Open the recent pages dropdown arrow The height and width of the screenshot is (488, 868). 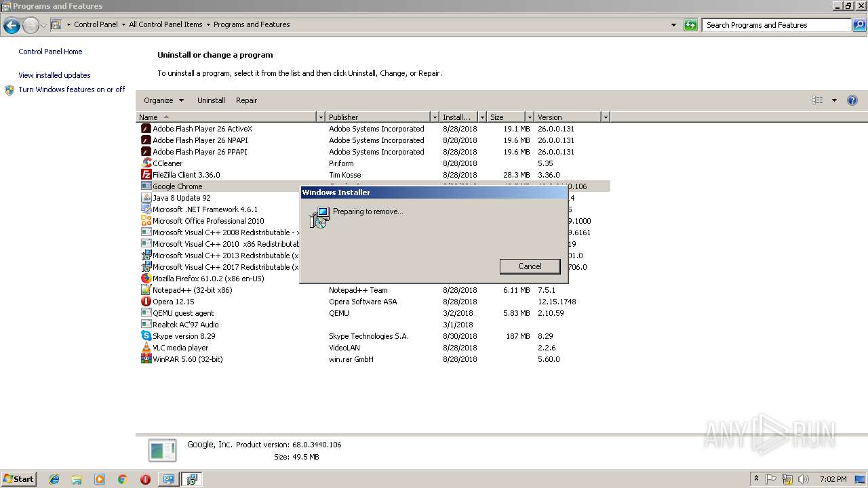pyautogui.click(x=43, y=26)
